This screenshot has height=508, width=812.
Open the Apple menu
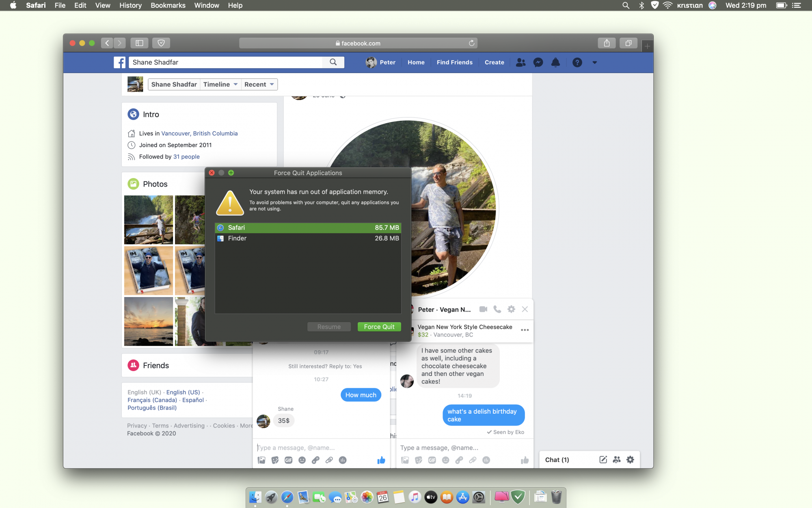(13, 5)
